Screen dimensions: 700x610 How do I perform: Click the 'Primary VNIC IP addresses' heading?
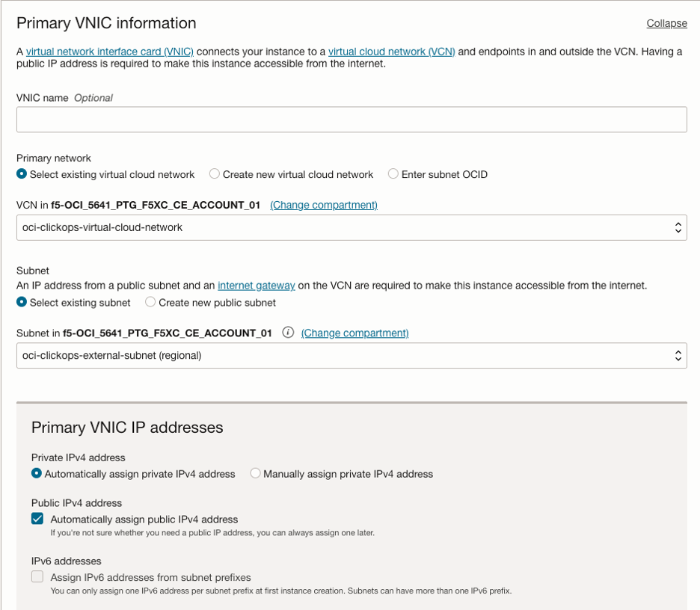click(x=127, y=428)
